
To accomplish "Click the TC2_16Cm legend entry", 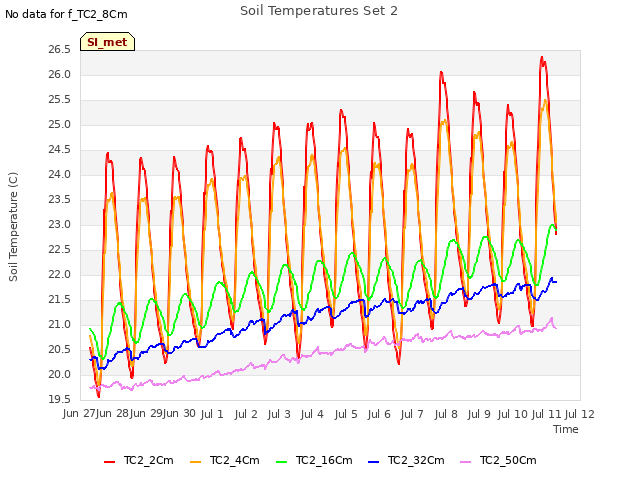I will [314, 460].
